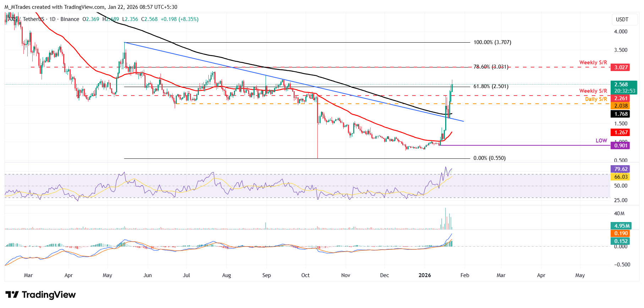Select the black 1.768 moving average label
644x308 pixels.
621,114
